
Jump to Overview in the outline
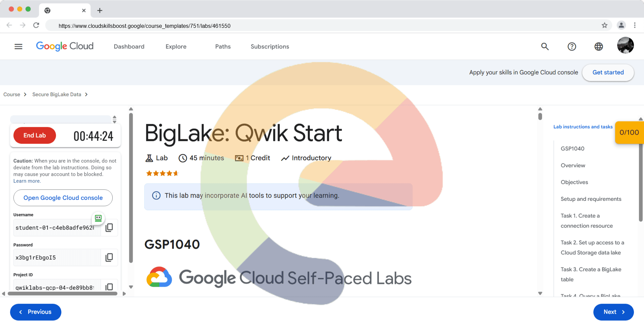pos(573,165)
